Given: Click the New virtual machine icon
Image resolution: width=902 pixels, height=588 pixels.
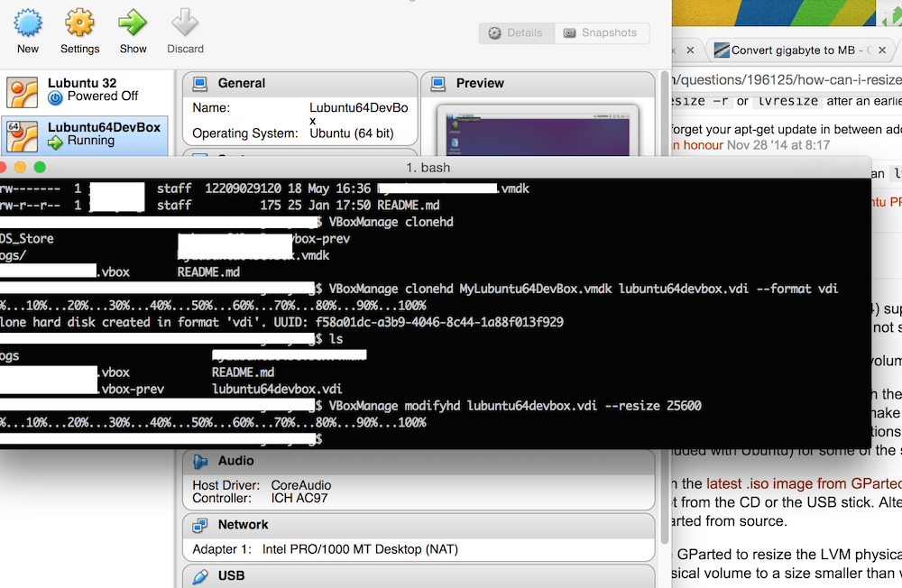Looking at the screenshot, I should click(28, 23).
